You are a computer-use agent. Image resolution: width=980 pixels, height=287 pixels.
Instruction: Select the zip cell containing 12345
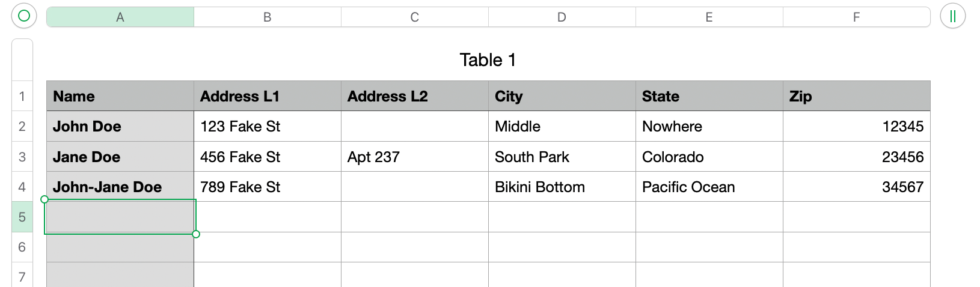tap(856, 127)
